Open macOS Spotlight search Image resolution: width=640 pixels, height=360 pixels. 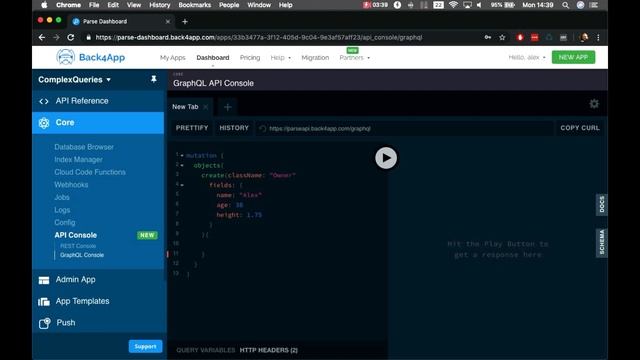tap(565, 5)
